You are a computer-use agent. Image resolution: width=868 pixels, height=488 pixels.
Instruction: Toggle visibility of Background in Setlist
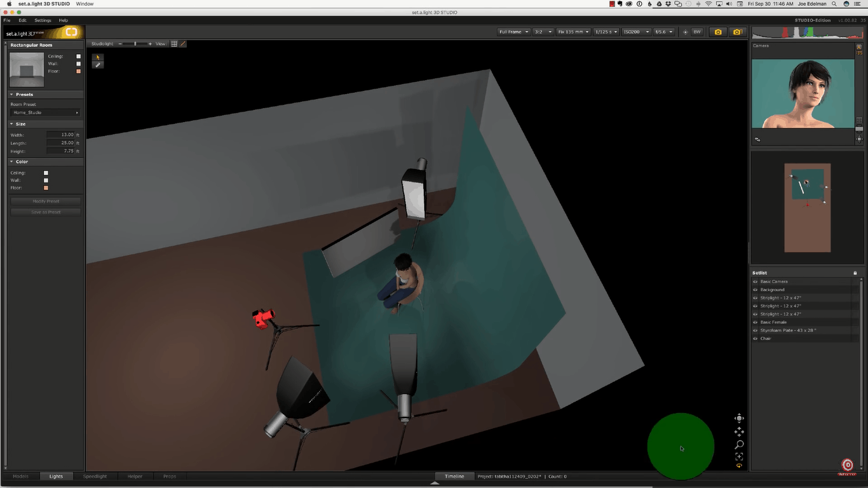756,290
